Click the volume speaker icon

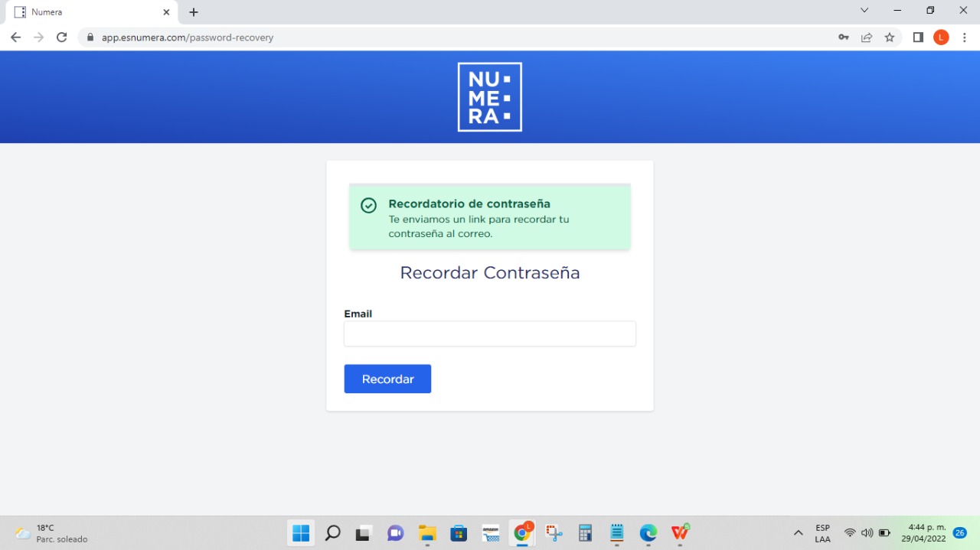click(x=867, y=533)
